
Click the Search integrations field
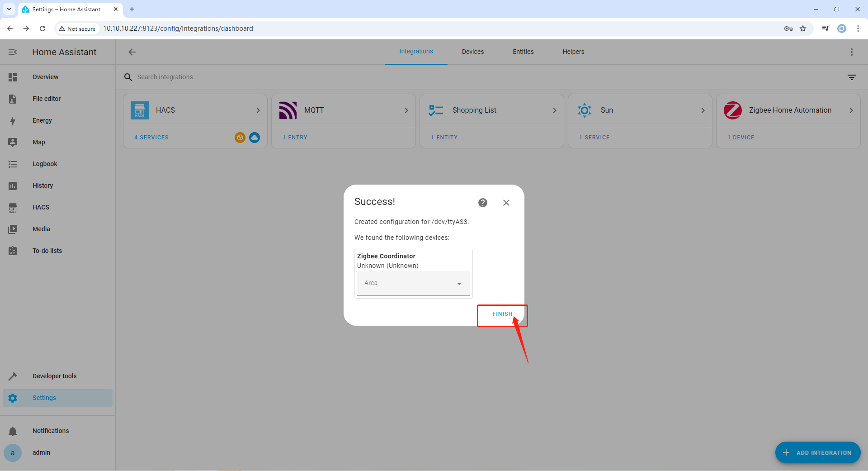coord(271,77)
